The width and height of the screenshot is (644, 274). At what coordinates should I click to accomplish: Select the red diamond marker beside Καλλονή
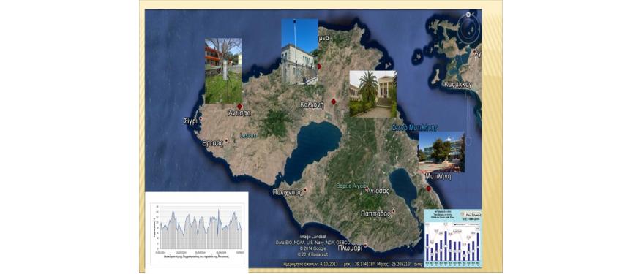pyautogui.click(x=334, y=102)
